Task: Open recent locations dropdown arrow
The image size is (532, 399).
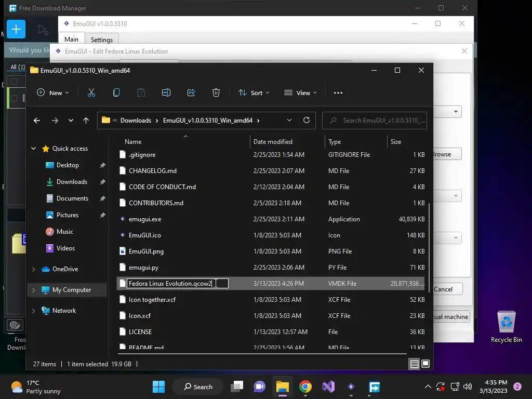Action: [x=71, y=121]
